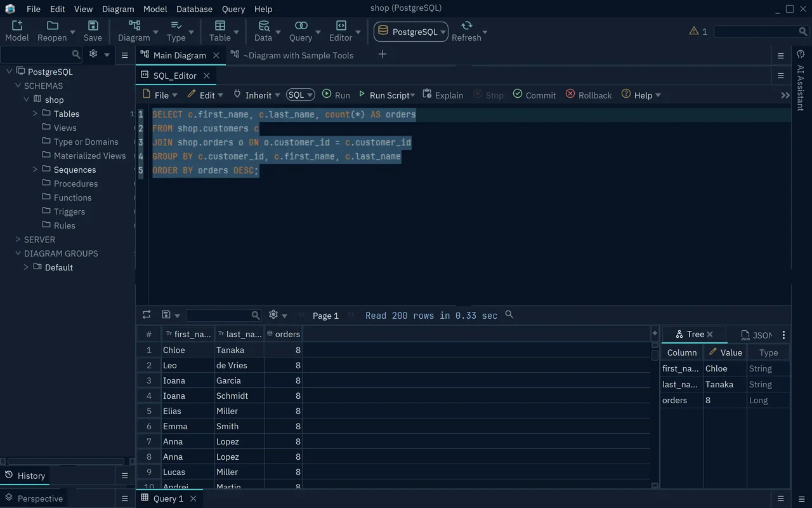The height and width of the screenshot is (508, 812).
Task: Open the Query menu in menu bar
Action: 233,9
